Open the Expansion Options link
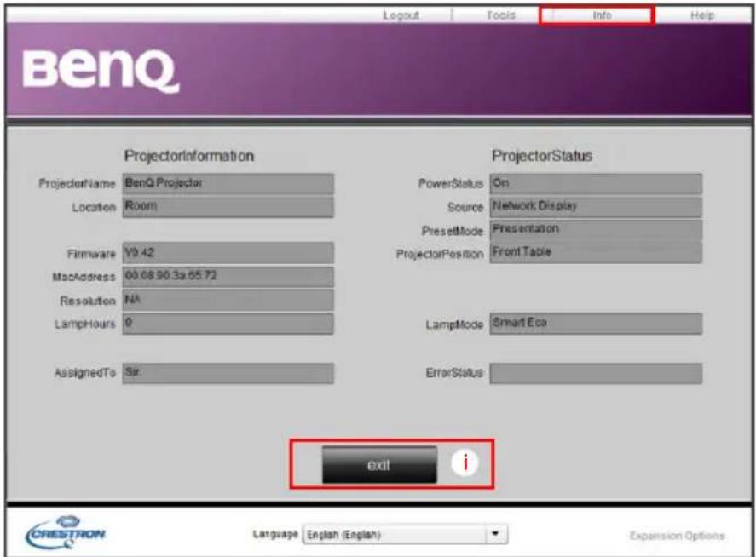The width and height of the screenshot is (756, 557). [x=677, y=536]
